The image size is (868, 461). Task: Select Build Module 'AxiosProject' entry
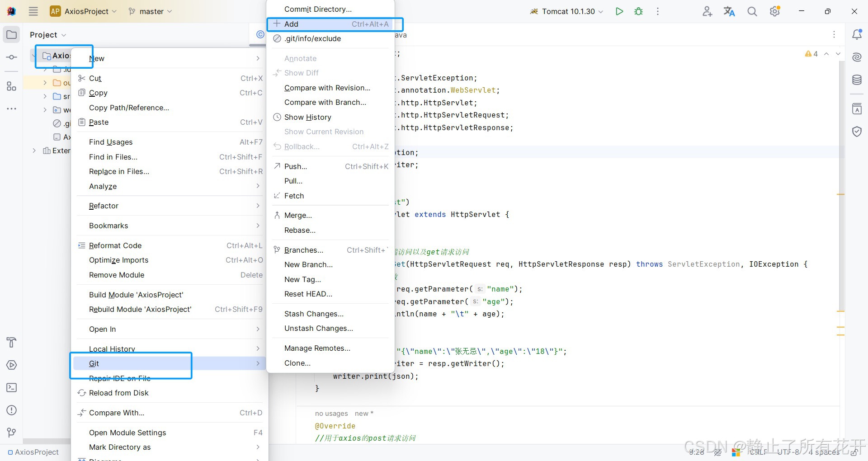170,295
